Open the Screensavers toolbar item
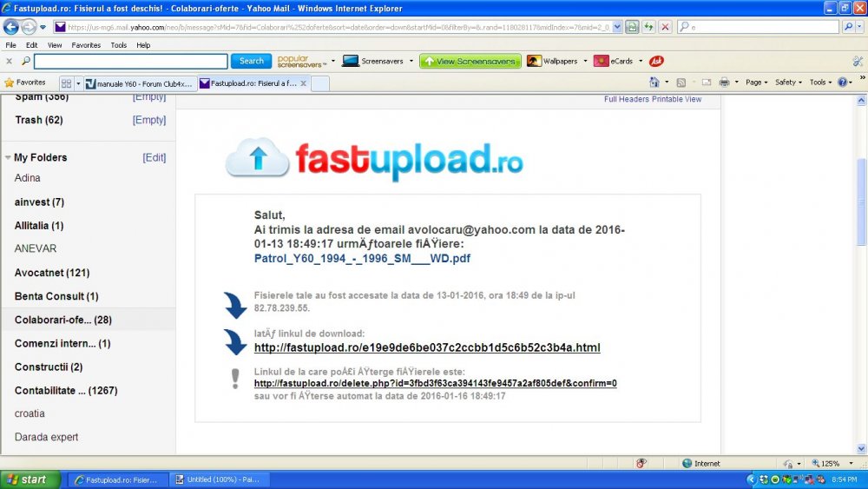The image size is (868, 489). tap(372, 61)
